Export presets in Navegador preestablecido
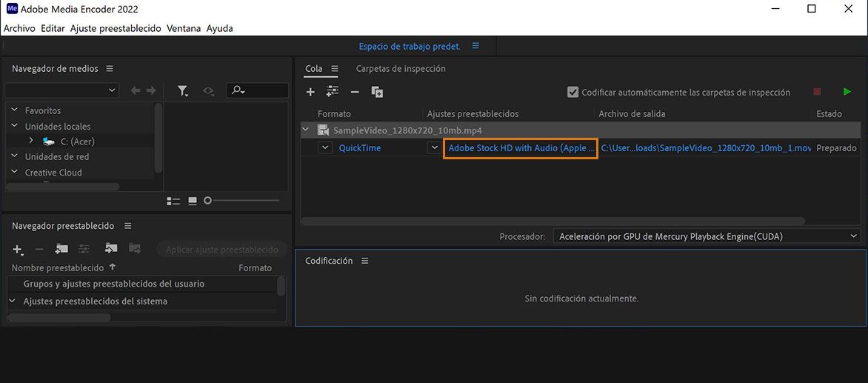The width and height of the screenshot is (868, 383). (x=135, y=249)
